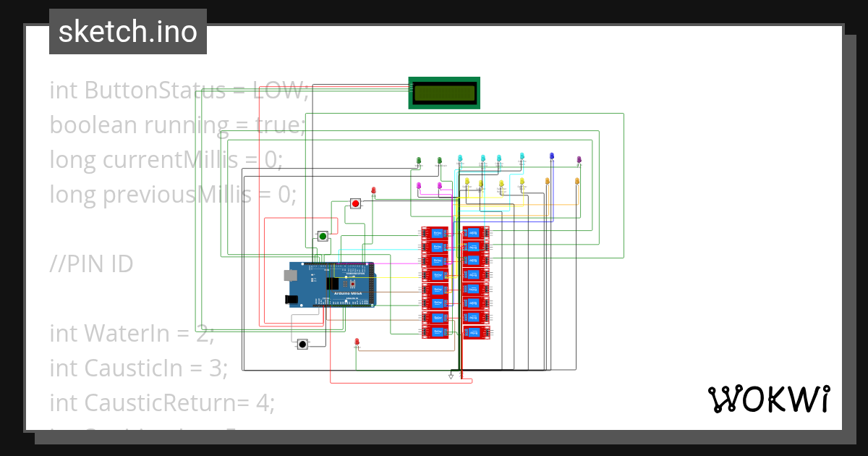
Task: Click the magenta LED on the left
Action: (x=419, y=185)
